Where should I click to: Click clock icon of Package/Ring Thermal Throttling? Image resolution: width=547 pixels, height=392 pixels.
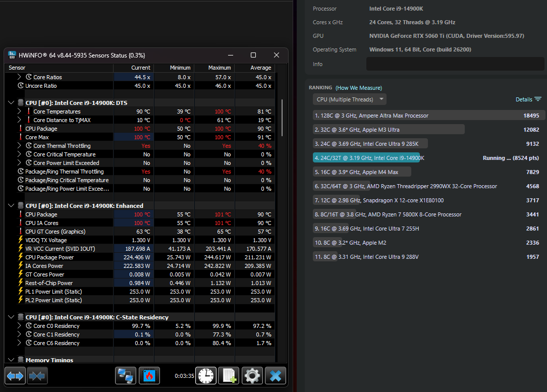click(21, 171)
